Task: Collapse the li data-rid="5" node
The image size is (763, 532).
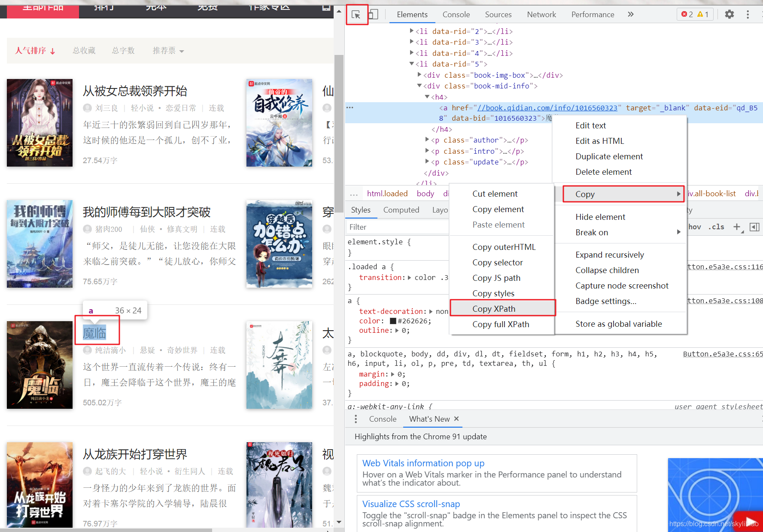Action: (412, 64)
